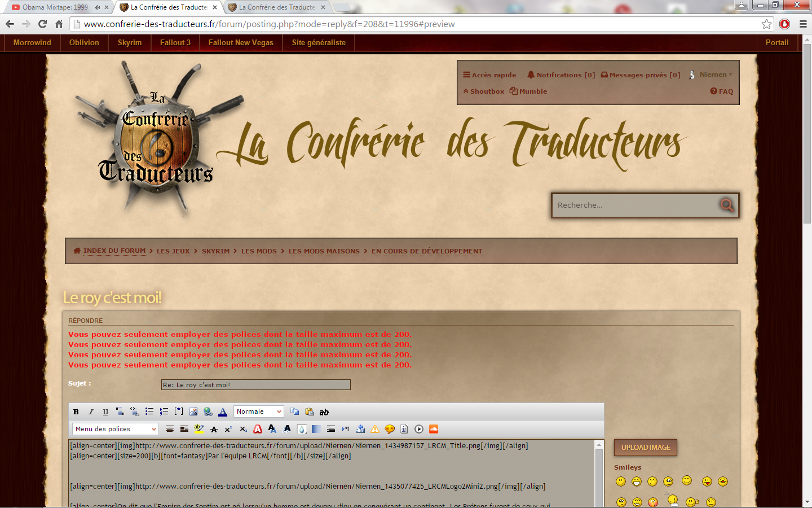This screenshot has width=812, height=508.
Task: Insert the warning triangle tag
Action: (x=375, y=429)
